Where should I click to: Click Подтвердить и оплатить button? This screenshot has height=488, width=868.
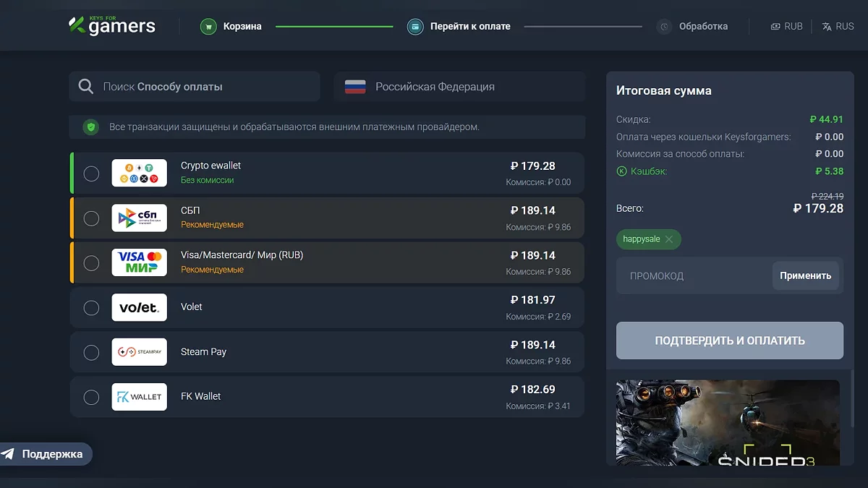point(729,341)
